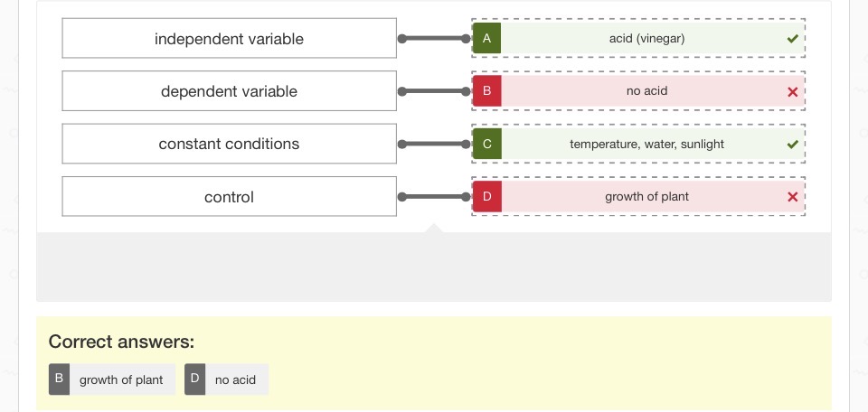This screenshot has width=868, height=412.
Task: Click the independent variable box
Action: (x=229, y=39)
